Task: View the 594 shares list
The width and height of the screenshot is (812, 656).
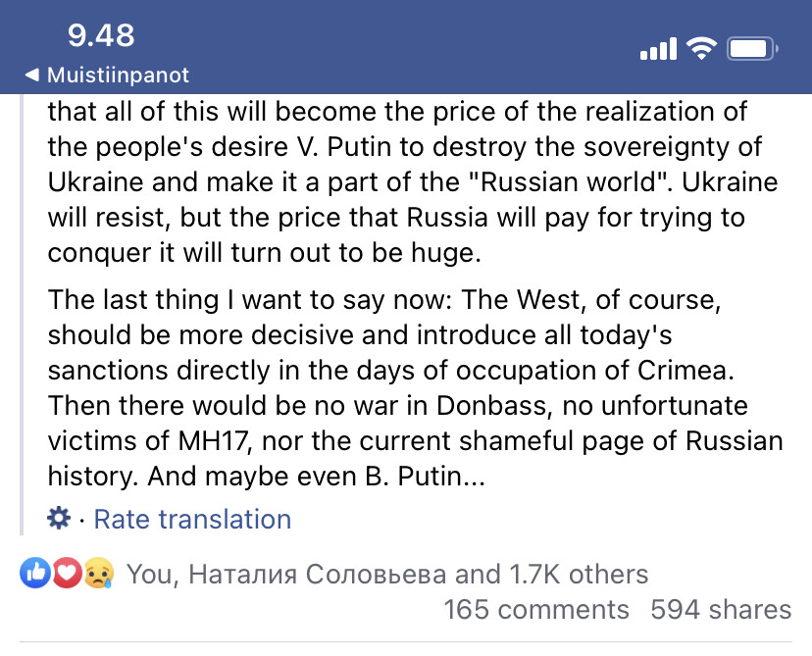Action: pos(721,609)
